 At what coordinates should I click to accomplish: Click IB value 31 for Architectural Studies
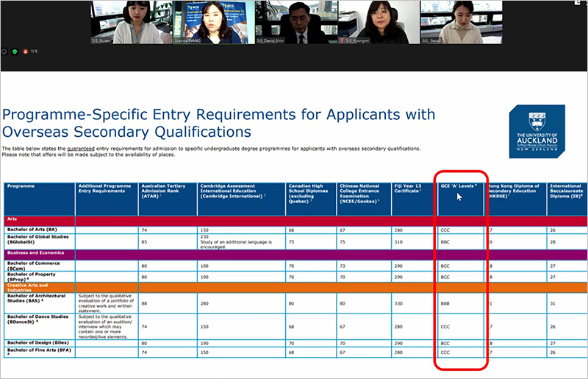(x=553, y=303)
